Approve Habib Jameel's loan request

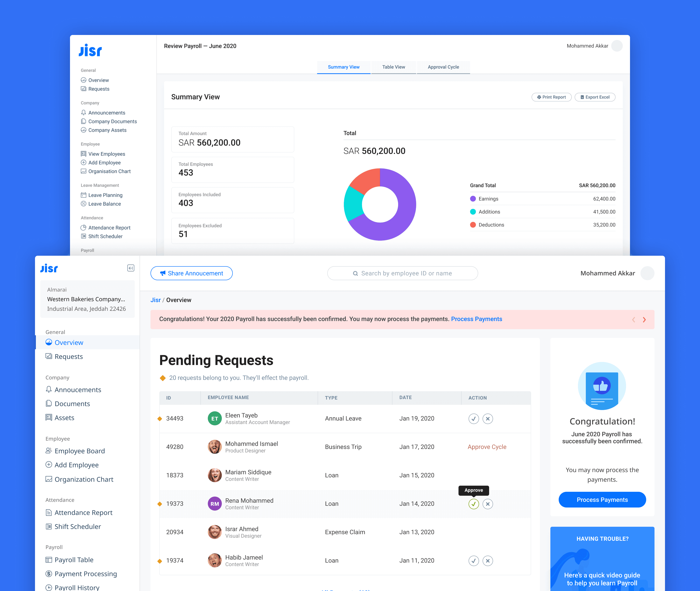pyautogui.click(x=473, y=561)
